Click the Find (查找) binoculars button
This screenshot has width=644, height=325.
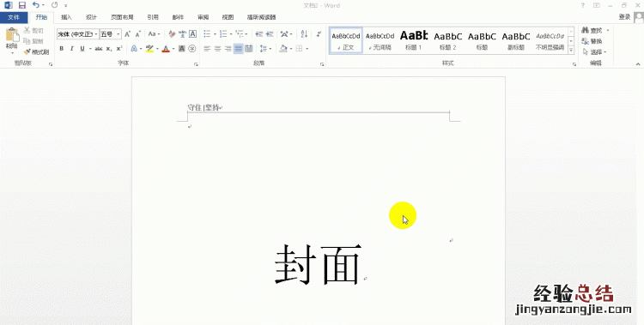pos(592,30)
